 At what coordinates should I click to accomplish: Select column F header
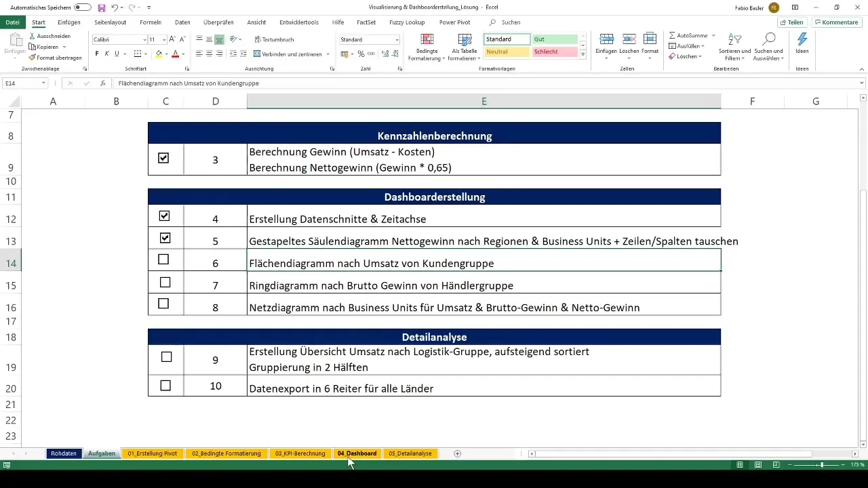tap(753, 102)
